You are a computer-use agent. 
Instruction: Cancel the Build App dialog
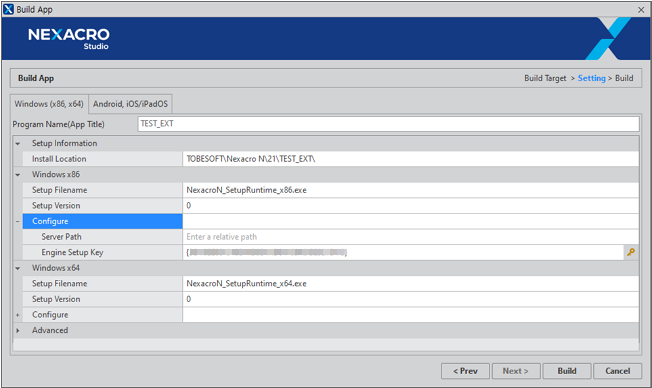coord(617,371)
